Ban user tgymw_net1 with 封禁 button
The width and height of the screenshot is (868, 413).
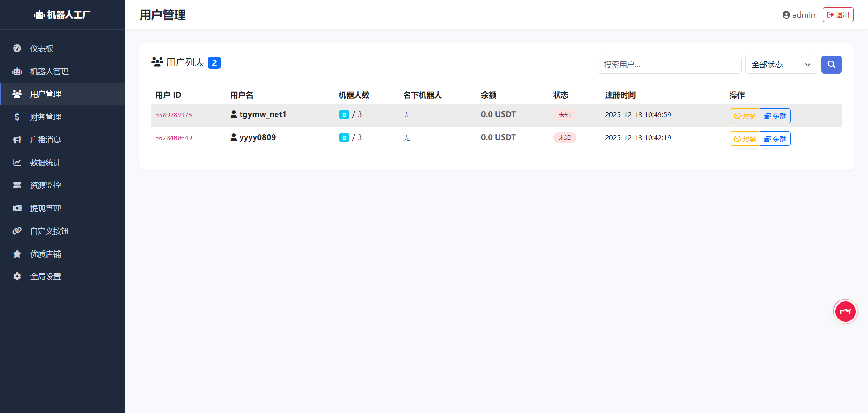(745, 116)
